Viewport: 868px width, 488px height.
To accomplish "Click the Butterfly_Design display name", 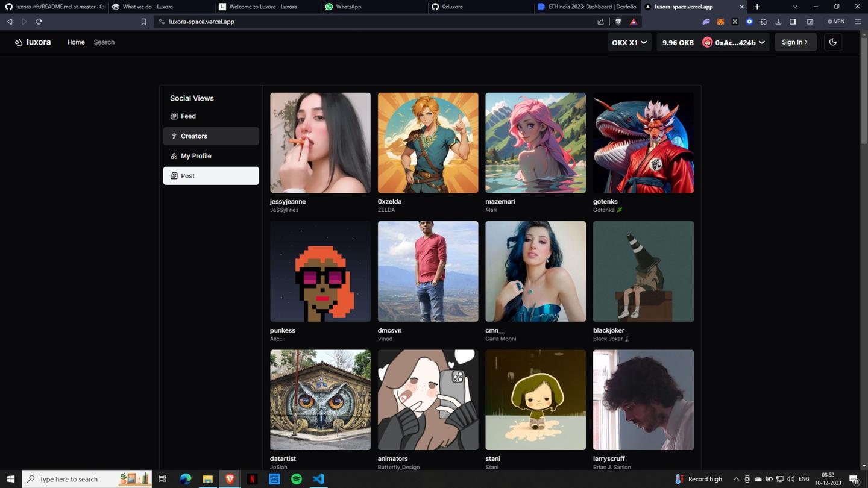I will point(398,468).
